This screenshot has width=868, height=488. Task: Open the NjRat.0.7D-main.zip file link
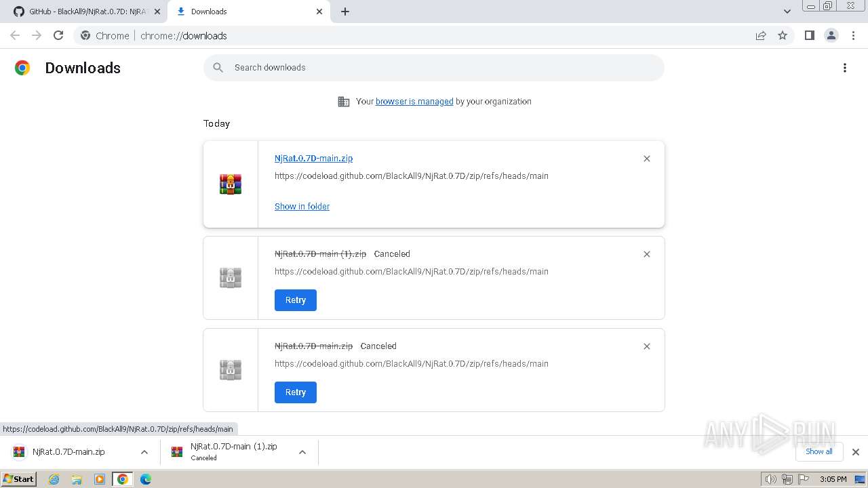point(313,158)
